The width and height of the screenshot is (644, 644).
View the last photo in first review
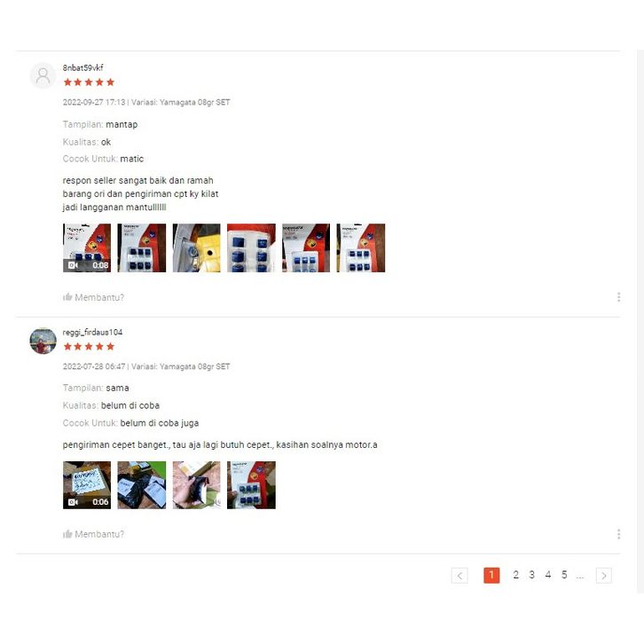coord(361,247)
